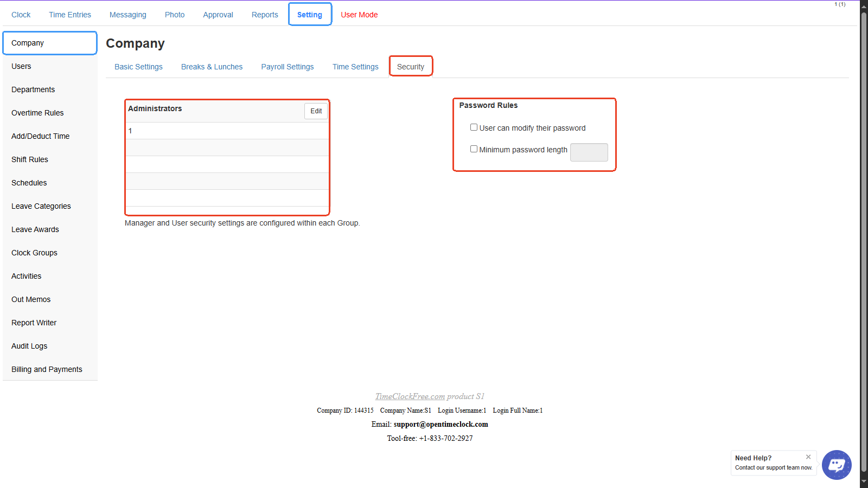Screen dimensions: 868x488
Task: Go to Payroll Settings tab
Action: (287, 67)
